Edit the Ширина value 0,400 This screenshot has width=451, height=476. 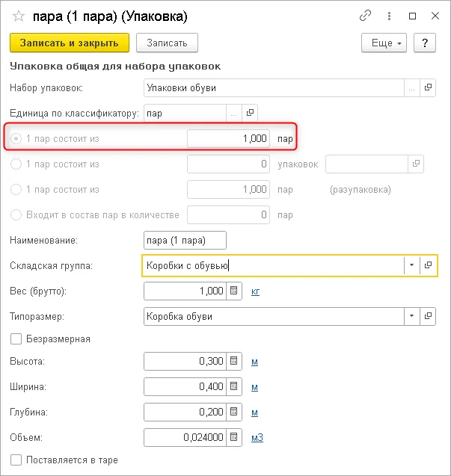tap(185, 386)
